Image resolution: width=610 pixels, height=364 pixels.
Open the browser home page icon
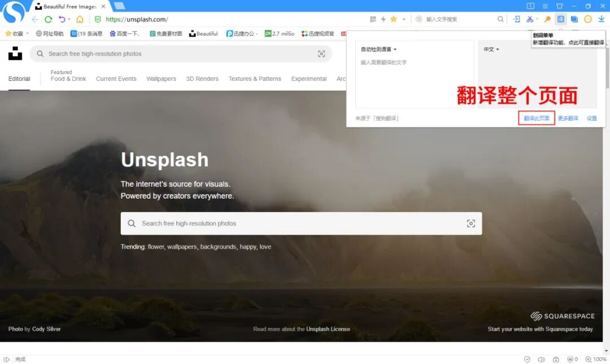coord(80,19)
